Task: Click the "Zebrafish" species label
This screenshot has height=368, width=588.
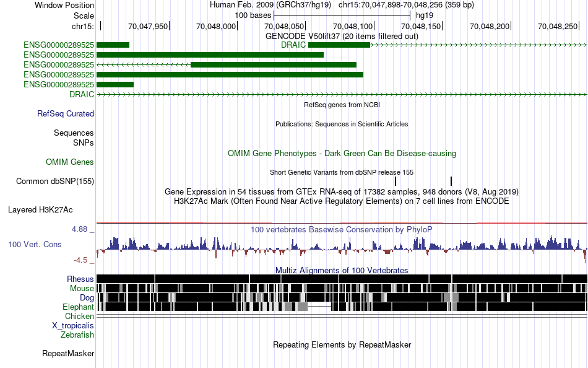Action: click(x=77, y=335)
